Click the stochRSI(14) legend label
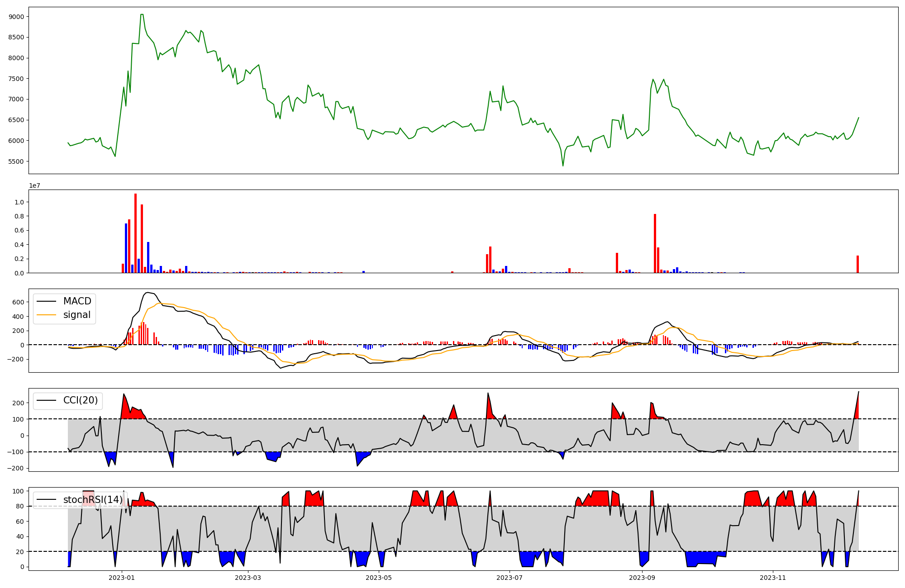 [93, 500]
